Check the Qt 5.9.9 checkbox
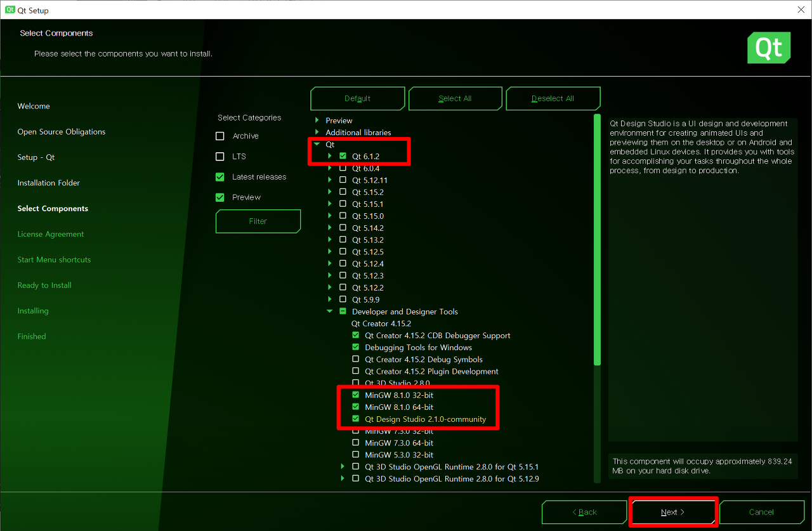Image resolution: width=812 pixels, height=531 pixels. tap(343, 299)
